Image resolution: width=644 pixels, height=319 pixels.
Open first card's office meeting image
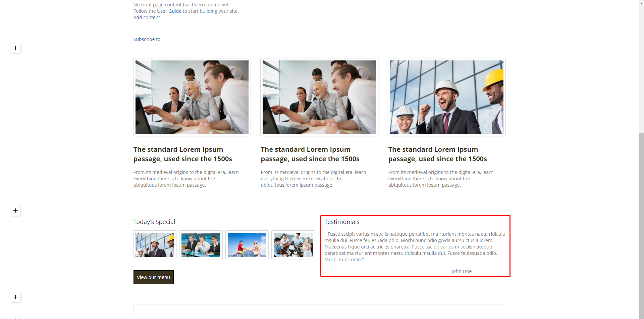[192, 97]
